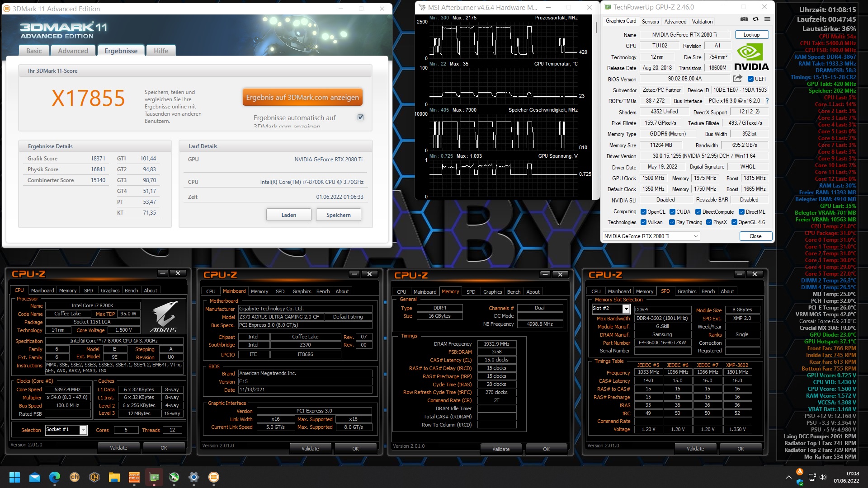Open File Explorer from the taskbar

[x=114, y=477]
